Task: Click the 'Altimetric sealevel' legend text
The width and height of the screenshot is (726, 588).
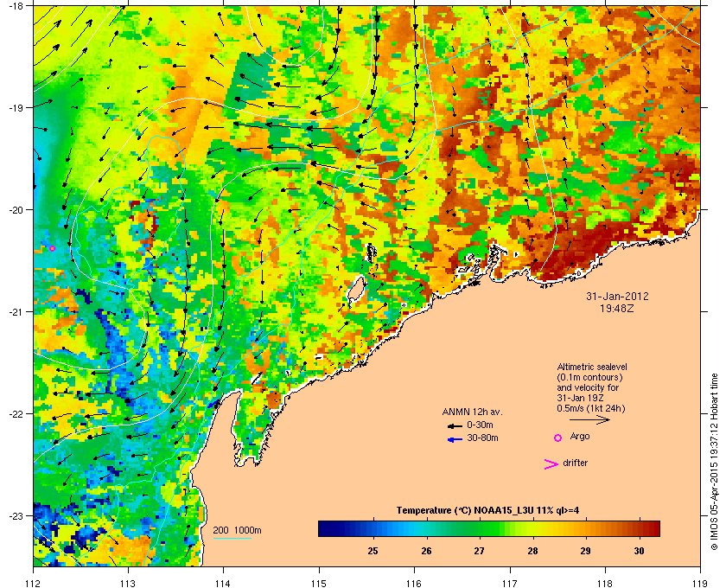Action: (x=592, y=367)
